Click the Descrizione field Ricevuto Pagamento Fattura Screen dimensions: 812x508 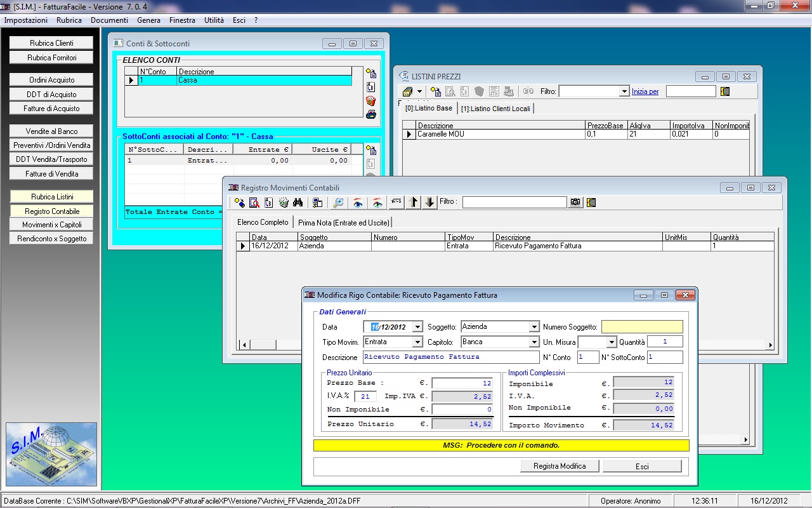(x=450, y=358)
